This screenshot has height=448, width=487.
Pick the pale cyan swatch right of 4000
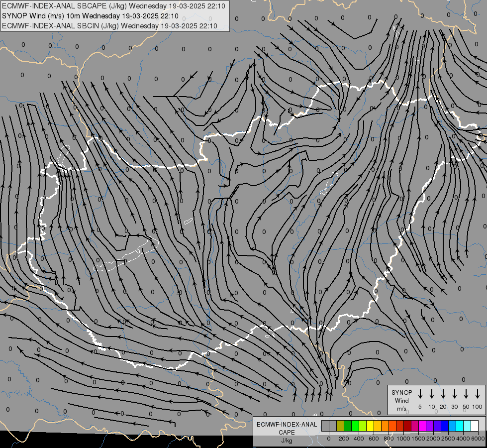pos(467,426)
